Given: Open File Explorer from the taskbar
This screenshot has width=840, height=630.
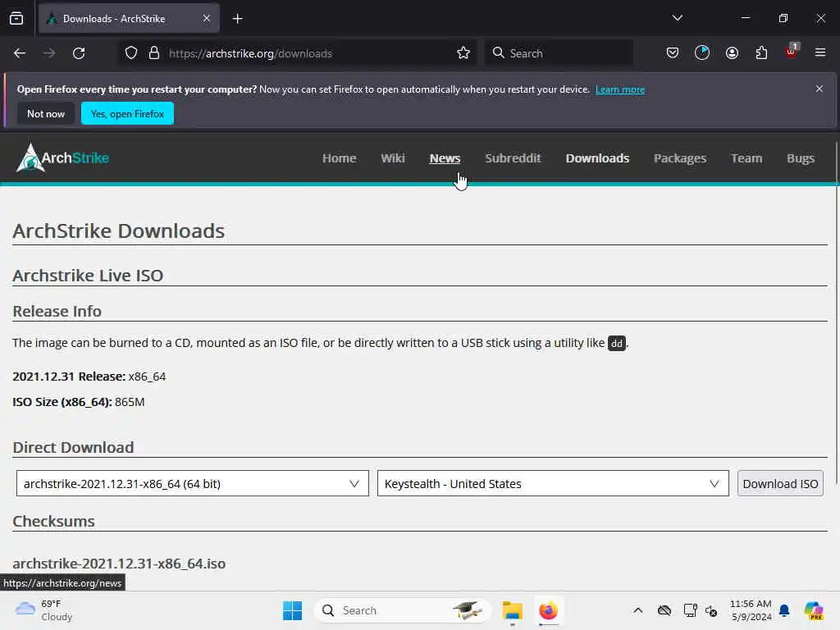Looking at the screenshot, I should [x=512, y=610].
